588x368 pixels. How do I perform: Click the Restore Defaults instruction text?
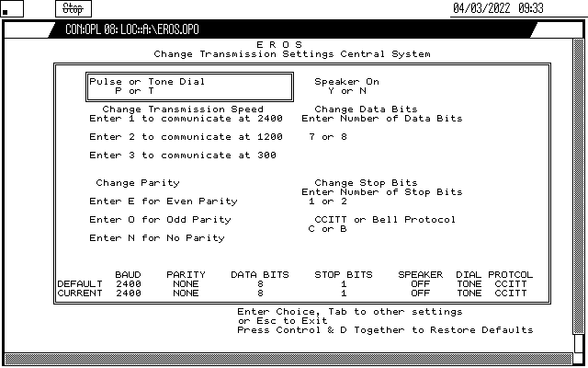[384, 329]
